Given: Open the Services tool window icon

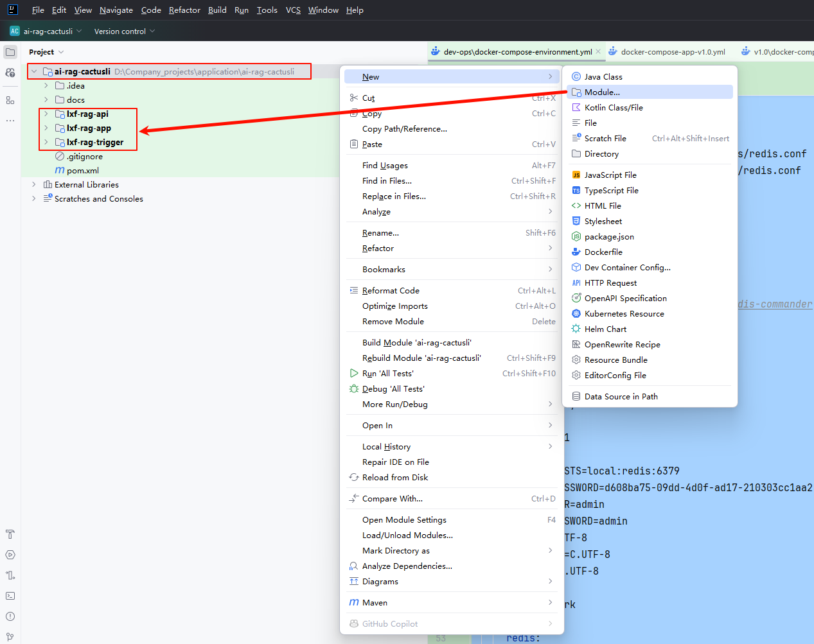Looking at the screenshot, I should click(10, 555).
